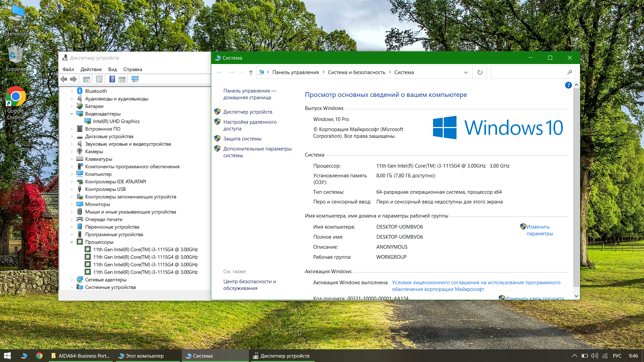644x362 pixels.
Task: Open the Защита системы link
Action: tap(242, 139)
